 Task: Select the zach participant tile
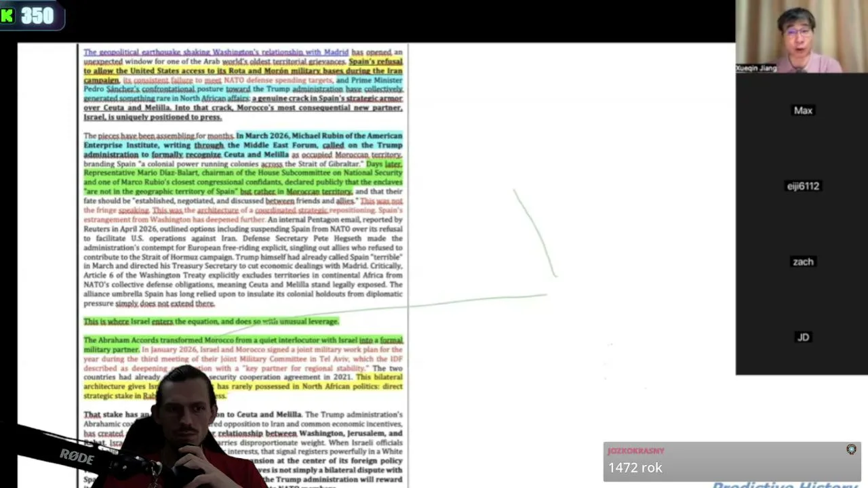(802, 262)
